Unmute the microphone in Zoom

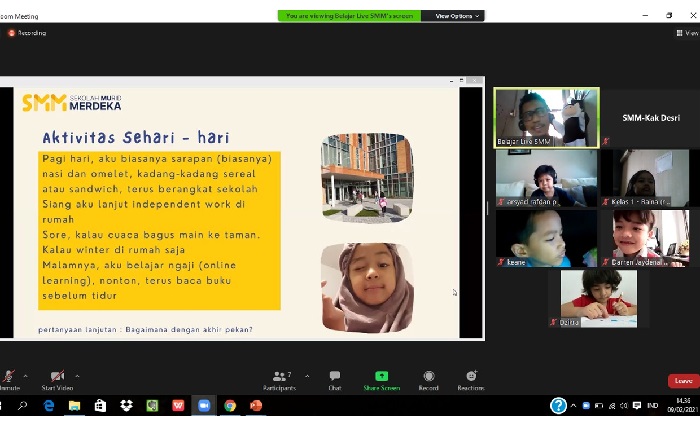point(9,380)
